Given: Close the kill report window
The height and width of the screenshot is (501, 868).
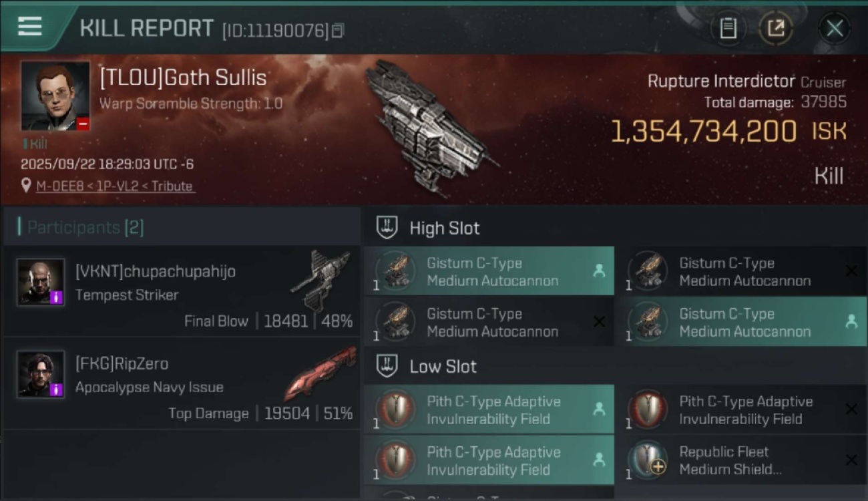Looking at the screenshot, I should [835, 28].
